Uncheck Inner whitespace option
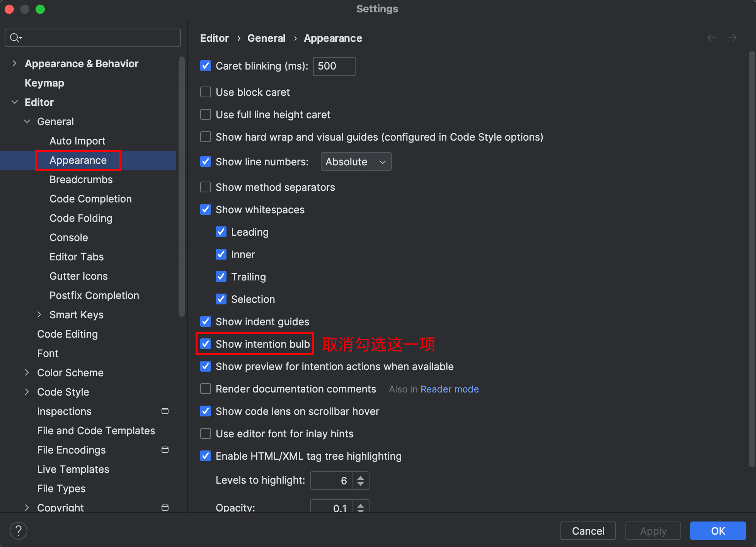Screen dimensions: 756x547 pos(221,254)
